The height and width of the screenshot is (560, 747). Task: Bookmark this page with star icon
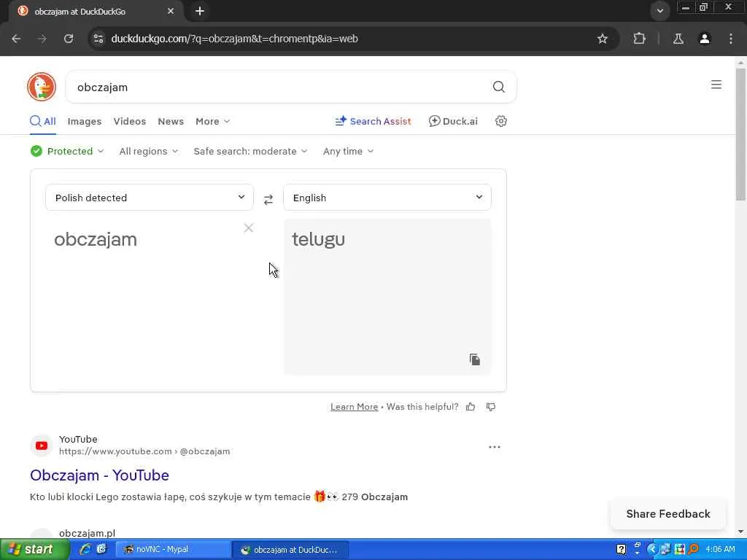click(602, 39)
